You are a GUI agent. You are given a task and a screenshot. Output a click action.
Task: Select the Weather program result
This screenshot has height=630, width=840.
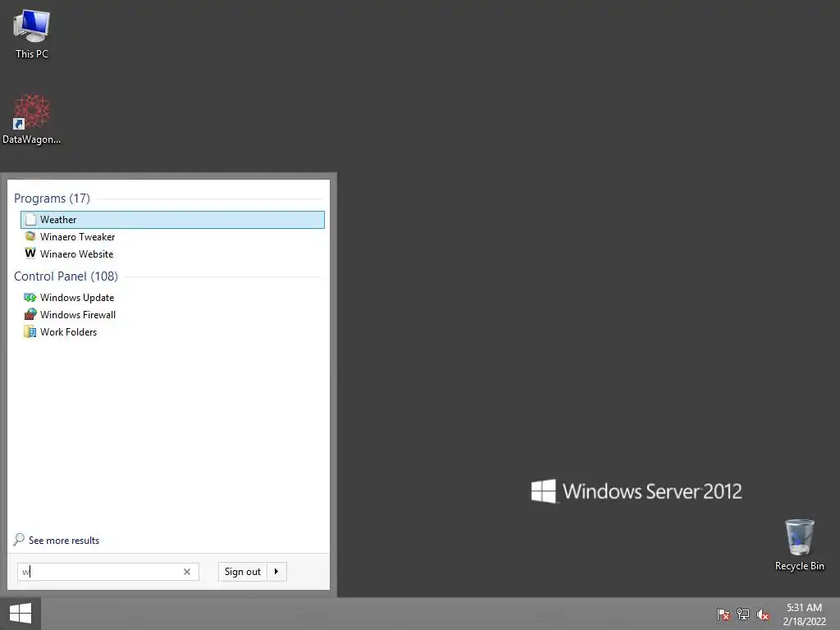(x=172, y=220)
